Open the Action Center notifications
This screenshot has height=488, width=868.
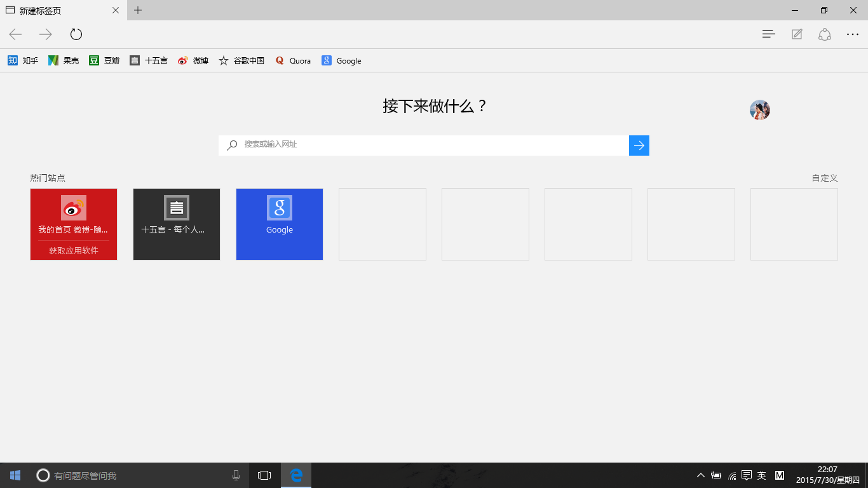click(747, 475)
